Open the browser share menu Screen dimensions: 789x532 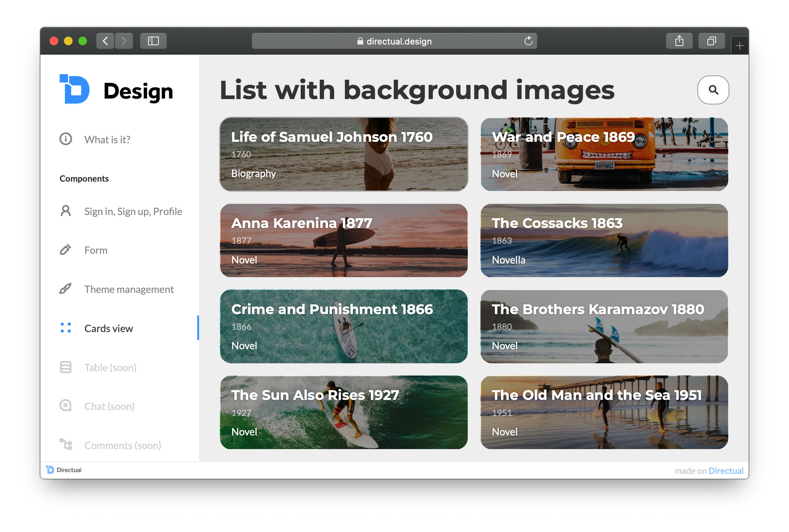click(679, 41)
